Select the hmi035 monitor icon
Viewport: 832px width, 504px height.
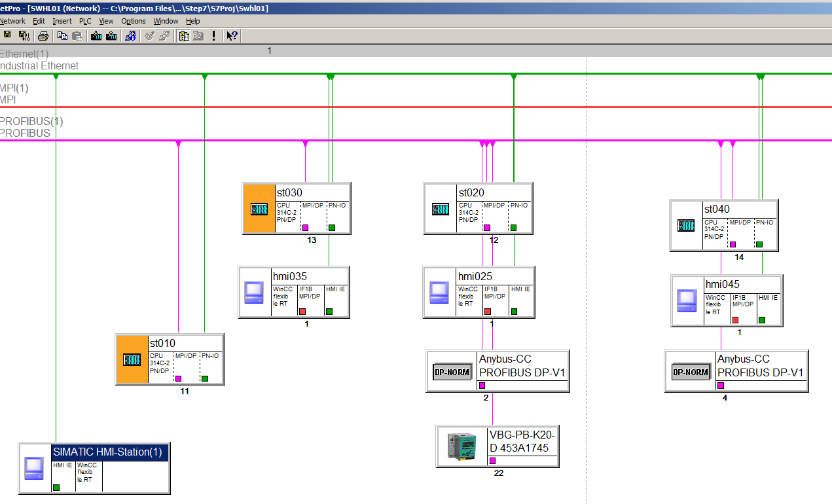[x=254, y=292]
